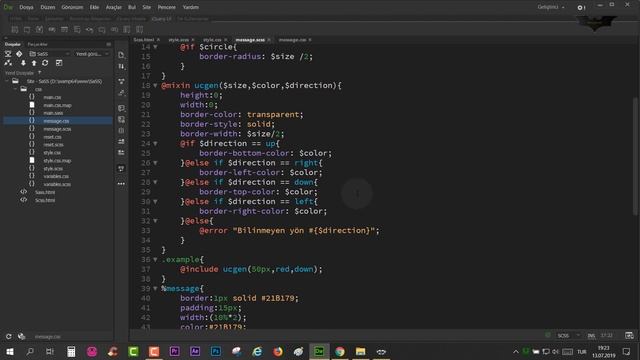The image size is (640, 360).
Task: Open Yardım menu
Action: 191,7
